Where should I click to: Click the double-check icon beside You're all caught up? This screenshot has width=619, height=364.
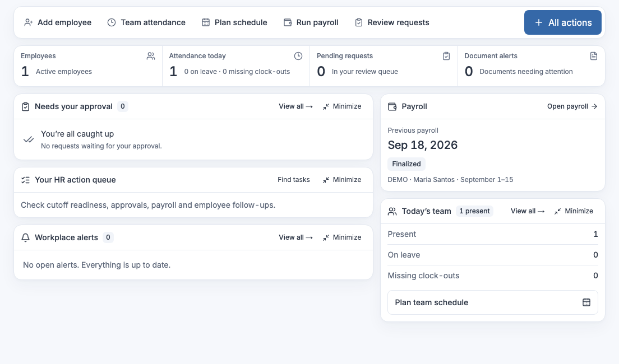pyautogui.click(x=29, y=139)
